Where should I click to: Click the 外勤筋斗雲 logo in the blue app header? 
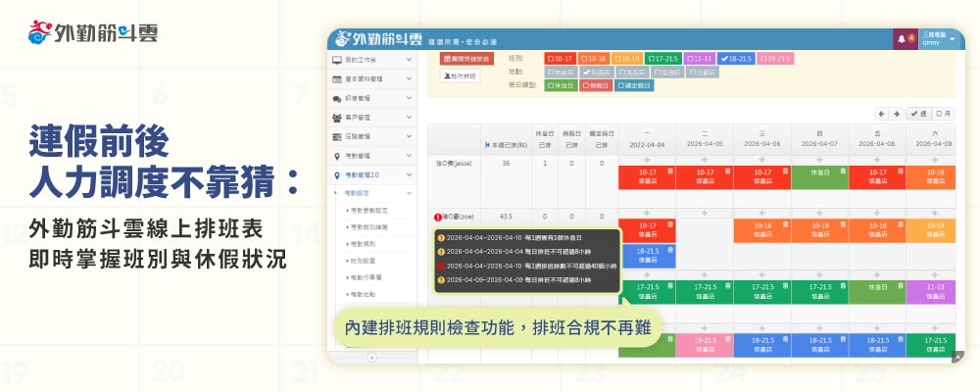(378, 39)
